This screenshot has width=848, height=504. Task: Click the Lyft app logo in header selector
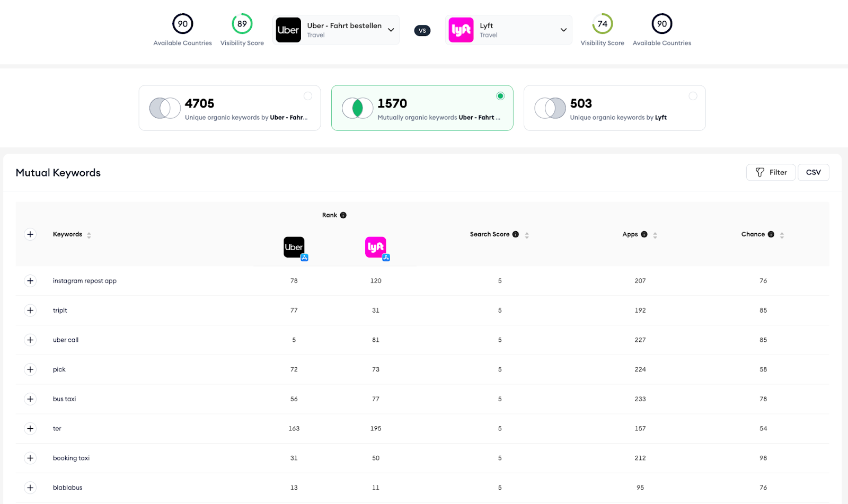point(461,30)
